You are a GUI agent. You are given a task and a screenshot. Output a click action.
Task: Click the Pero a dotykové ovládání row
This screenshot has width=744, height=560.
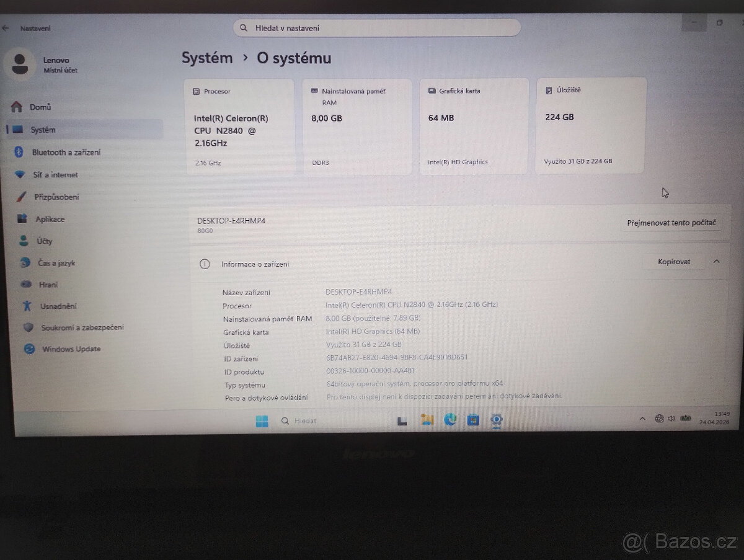(393, 397)
